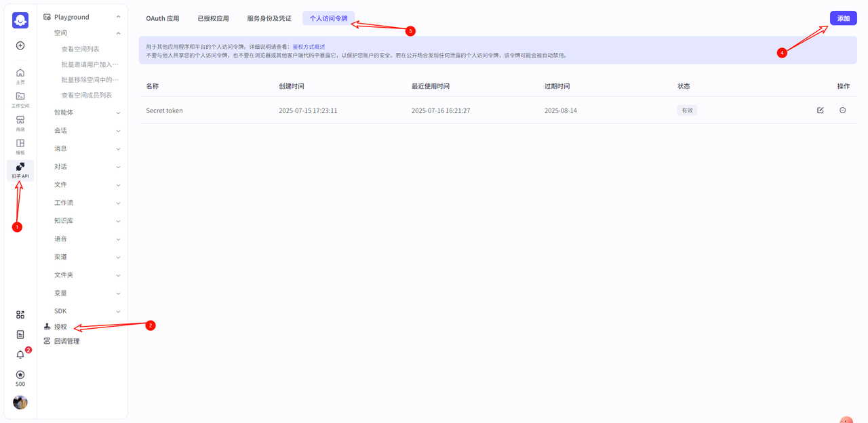The height and width of the screenshot is (423, 868).
Task: Open 工作空间 workspace icon
Action: [x=20, y=100]
